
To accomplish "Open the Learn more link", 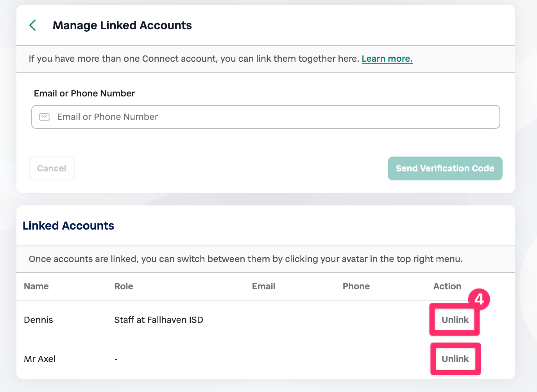I will (x=387, y=59).
